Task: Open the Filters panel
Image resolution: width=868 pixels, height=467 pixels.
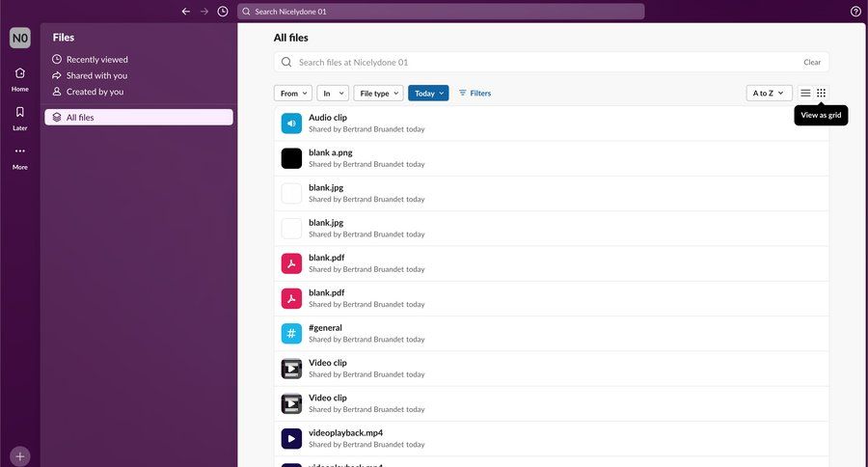Action: pos(475,93)
